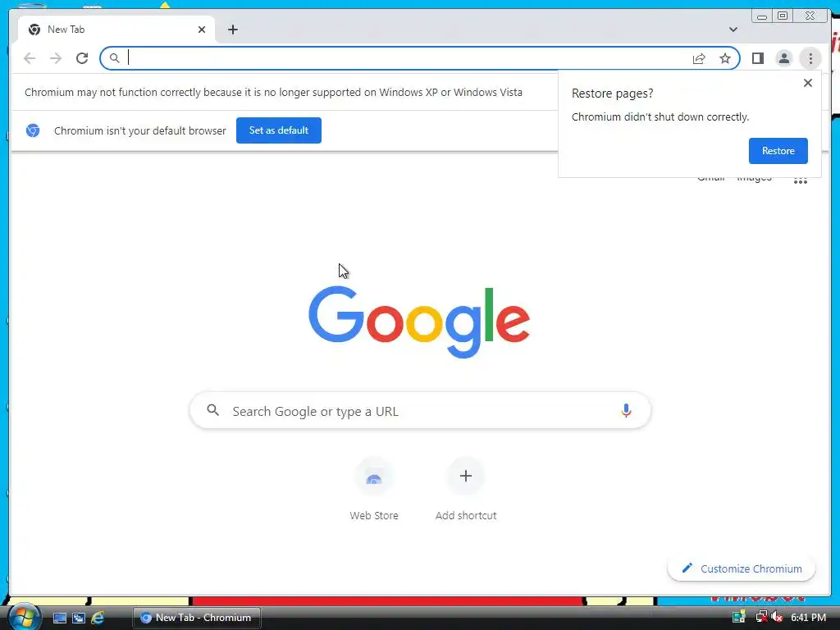
Task: Select the New Tab tab
Action: pyautogui.click(x=116, y=30)
